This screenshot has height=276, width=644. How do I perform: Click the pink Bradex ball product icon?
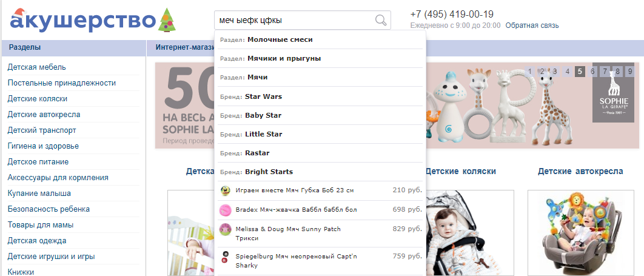[224, 210]
